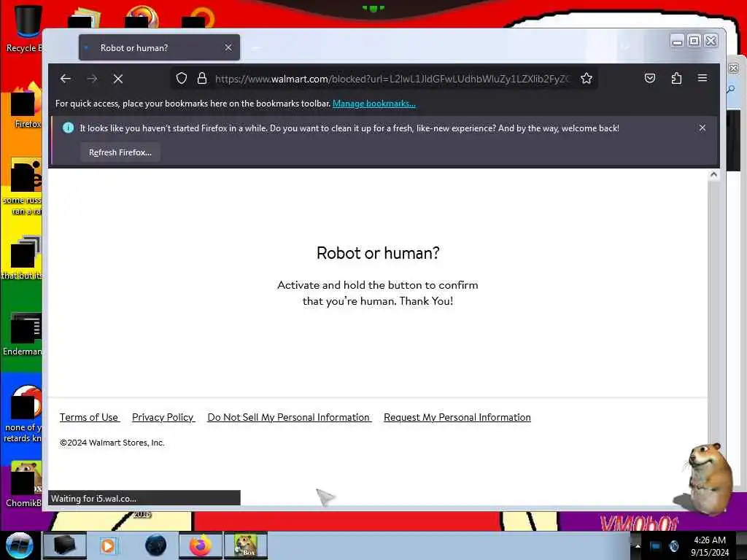This screenshot has width=747, height=560.
Task: Open Do Not Sell My Personal Information
Action: point(289,417)
